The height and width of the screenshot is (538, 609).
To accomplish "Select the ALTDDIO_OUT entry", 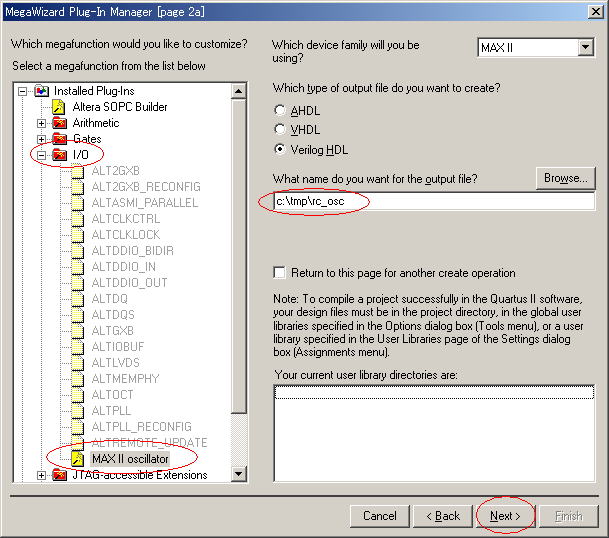I will tap(129, 283).
